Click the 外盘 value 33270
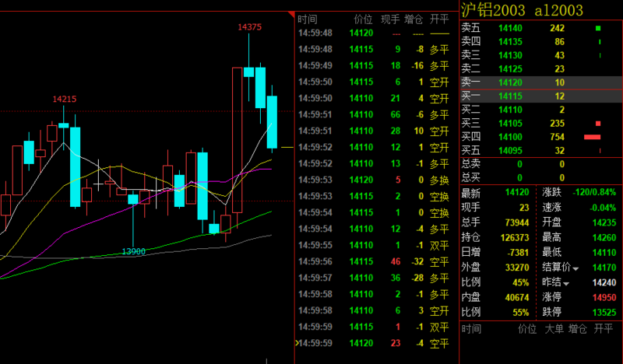This screenshot has height=364, width=623. click(x=517, y=268)
